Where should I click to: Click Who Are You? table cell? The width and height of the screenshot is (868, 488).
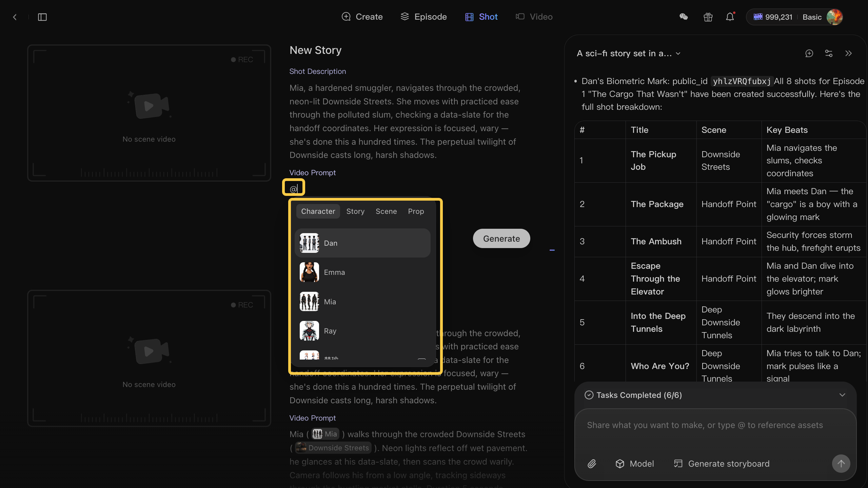[661, 366]
